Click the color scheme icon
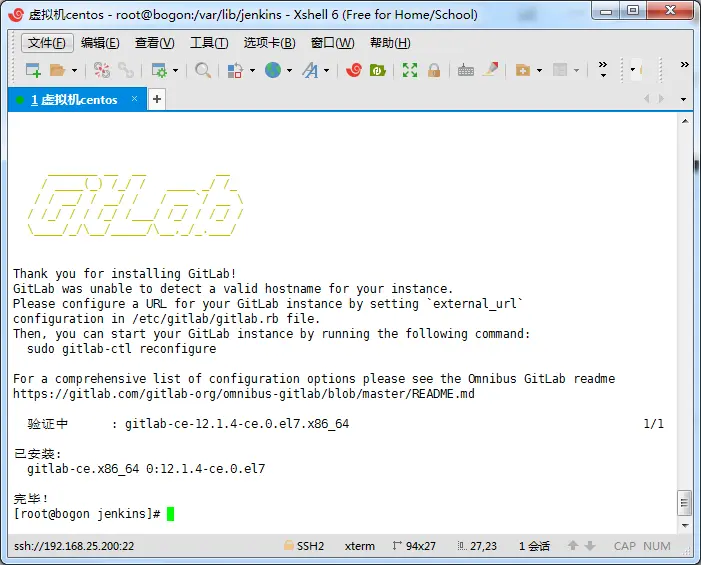The width and height of the screenshot is (701, 565). click(235, 70)
